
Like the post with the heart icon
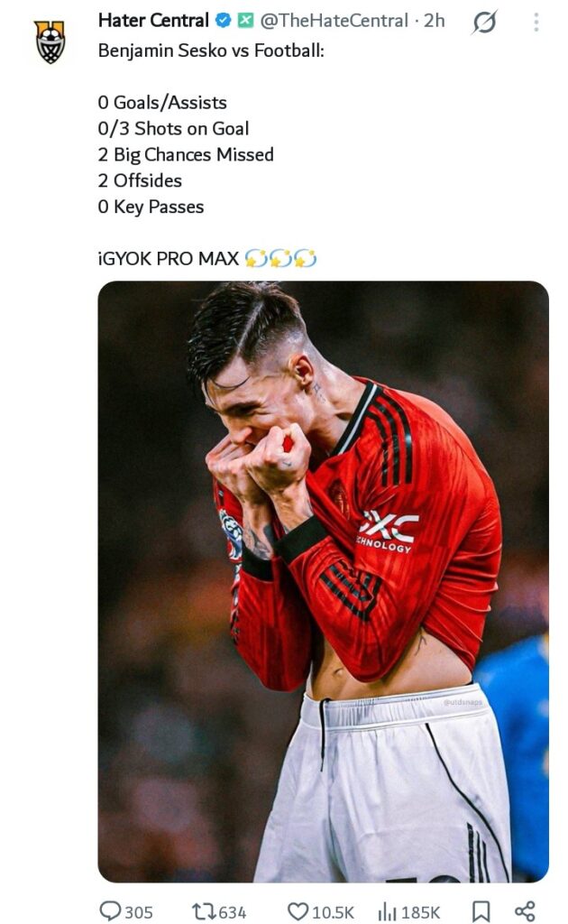[x=298, y=911]
